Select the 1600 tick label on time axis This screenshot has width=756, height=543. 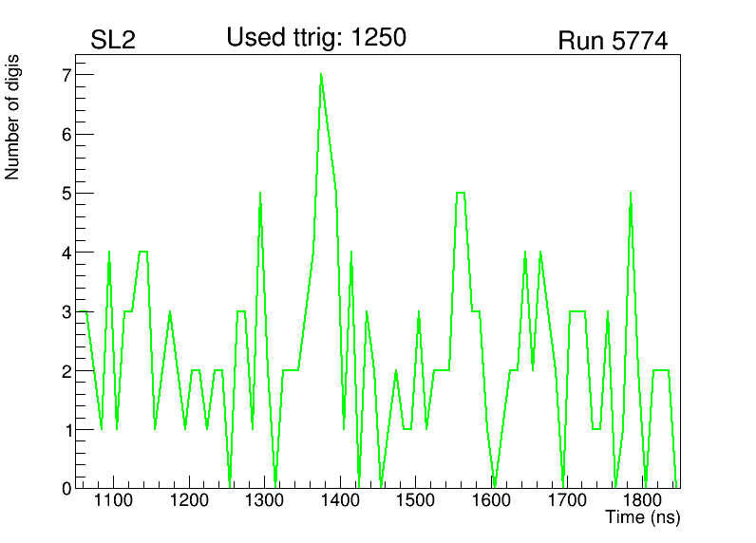tap(491, 501)
